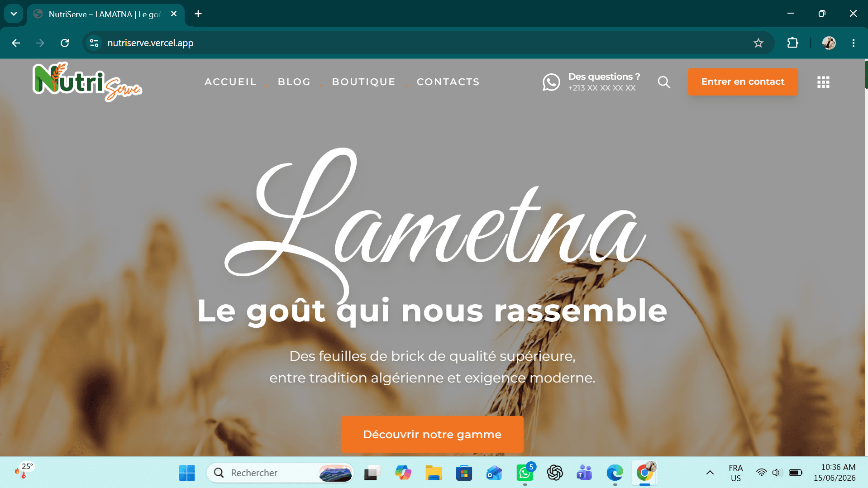
Task: Open the weather widget showing 25°
Action: [x=24, y=471]
